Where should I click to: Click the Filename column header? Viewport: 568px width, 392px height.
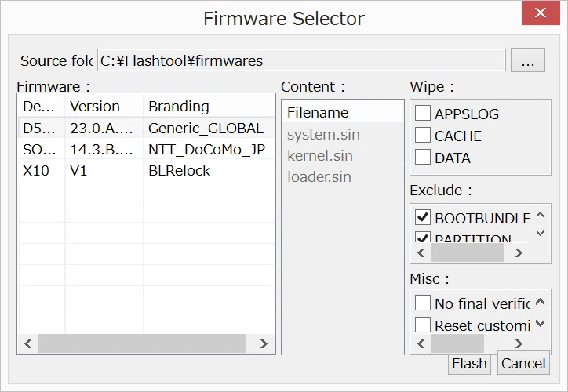coord(343,112)
